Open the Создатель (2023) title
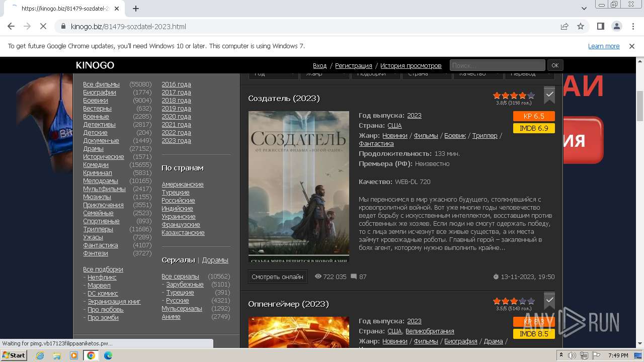644x362 pixels. click(284, 99)
